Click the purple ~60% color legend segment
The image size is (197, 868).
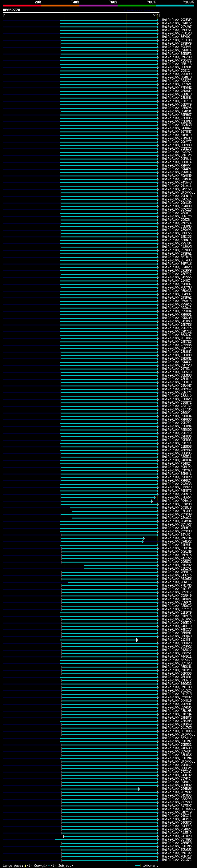pos(99,6)
